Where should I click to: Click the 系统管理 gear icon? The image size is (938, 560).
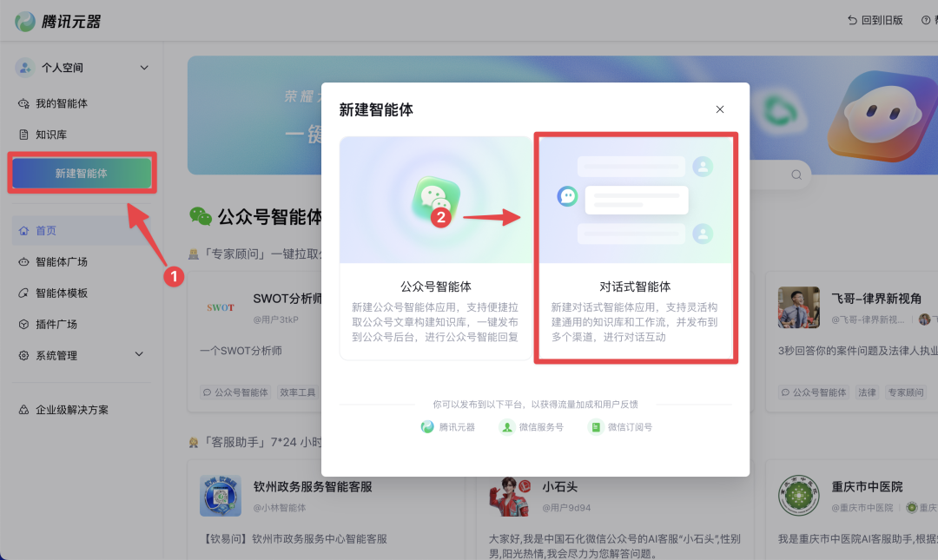coord(23,355)
